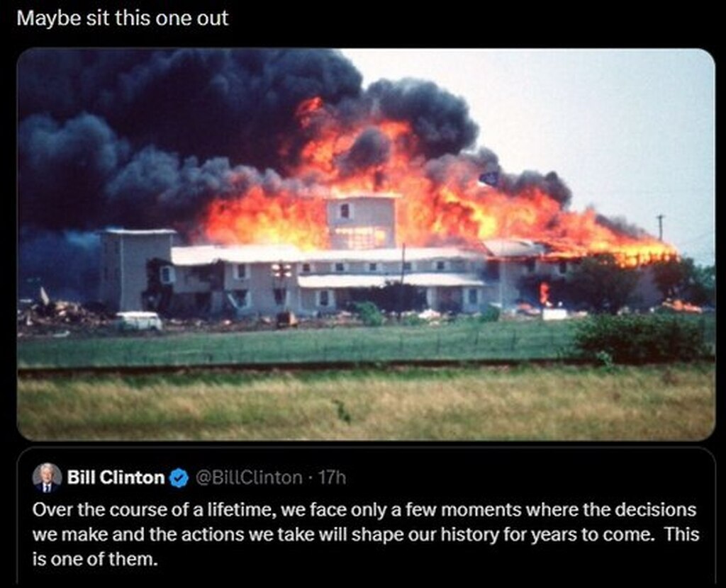
Task: Click the blue verified checkmark badge
Action: [x=179, y=478]
